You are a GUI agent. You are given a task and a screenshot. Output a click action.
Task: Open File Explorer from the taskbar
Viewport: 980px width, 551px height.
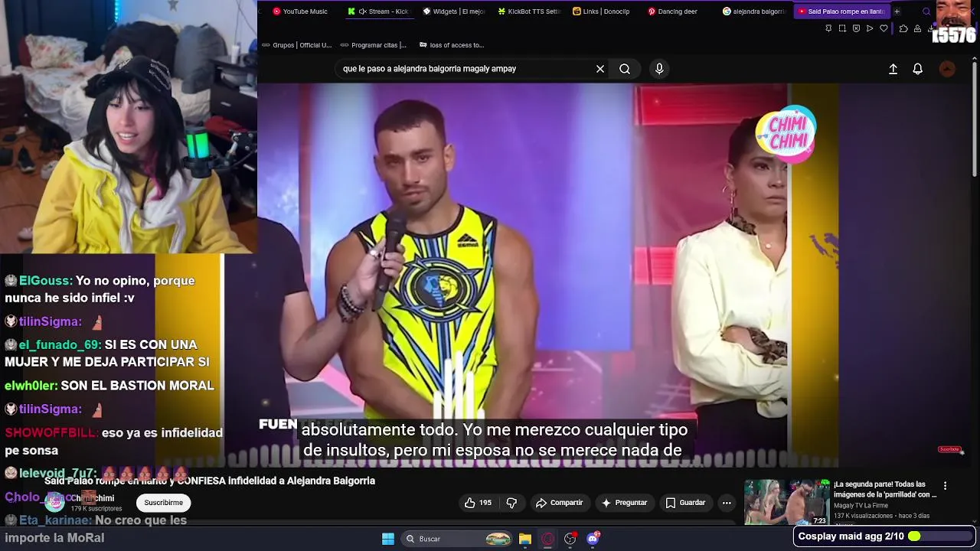525,539
